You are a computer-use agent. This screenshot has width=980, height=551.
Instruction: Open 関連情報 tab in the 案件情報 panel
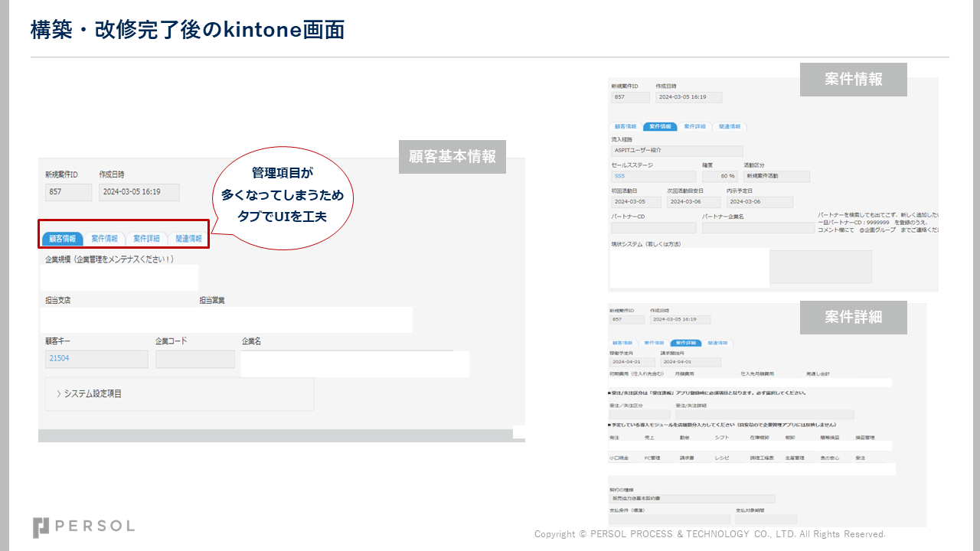pyautogui.click(x=730, y=126)
